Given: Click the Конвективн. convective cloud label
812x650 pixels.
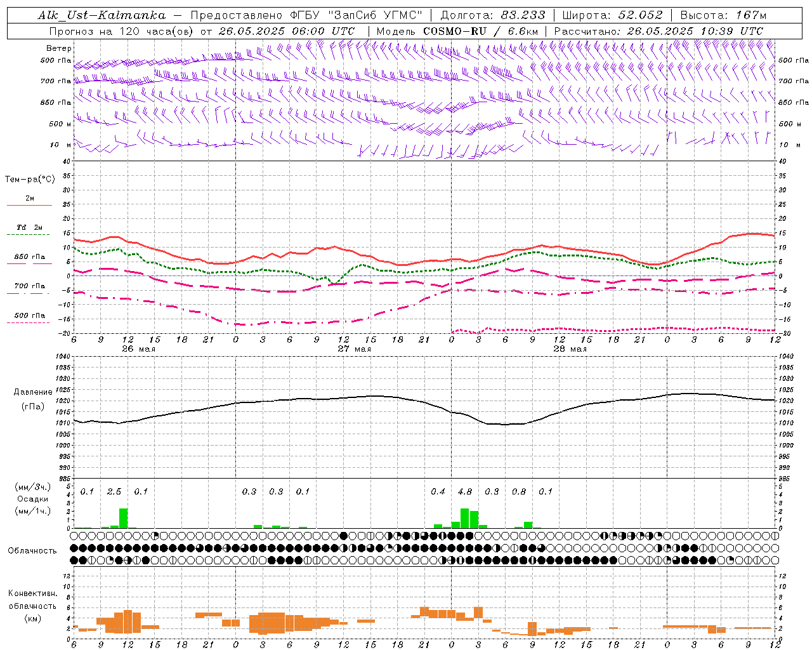Looking at the screenshot, I should pos(32,594).
